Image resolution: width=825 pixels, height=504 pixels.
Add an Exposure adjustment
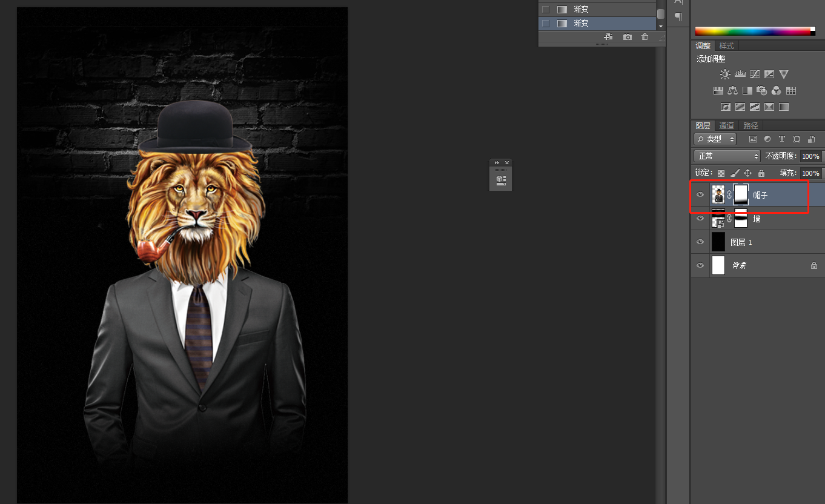[x=769, y=75]
